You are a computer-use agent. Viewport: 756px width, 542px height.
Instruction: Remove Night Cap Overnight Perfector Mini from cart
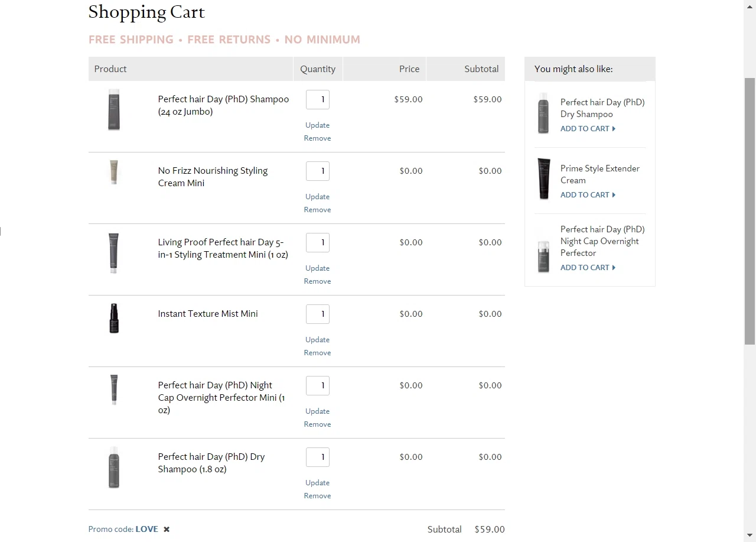tap(317, 424)
